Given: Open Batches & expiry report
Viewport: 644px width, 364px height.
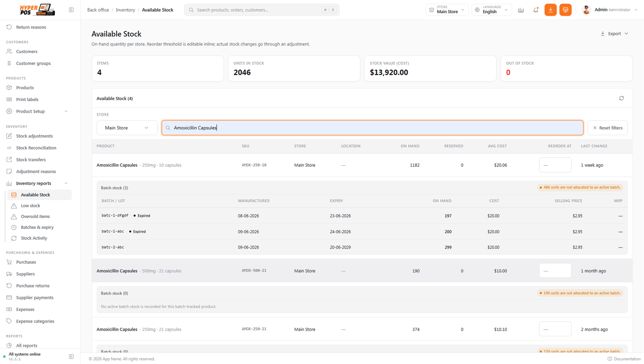Looking at the screenshot, I should coord(37,227).
